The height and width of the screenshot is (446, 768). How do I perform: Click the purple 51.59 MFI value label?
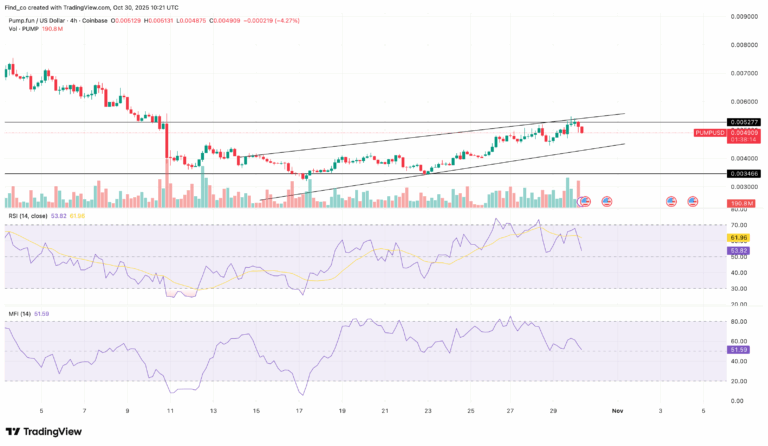point(740,350)
